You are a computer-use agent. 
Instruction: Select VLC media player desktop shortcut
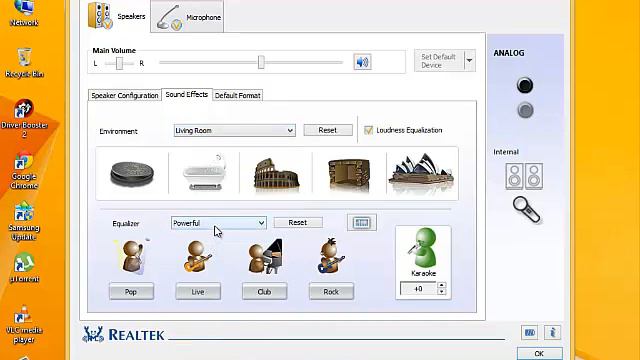pyautogui.click(x=24, y=324)
